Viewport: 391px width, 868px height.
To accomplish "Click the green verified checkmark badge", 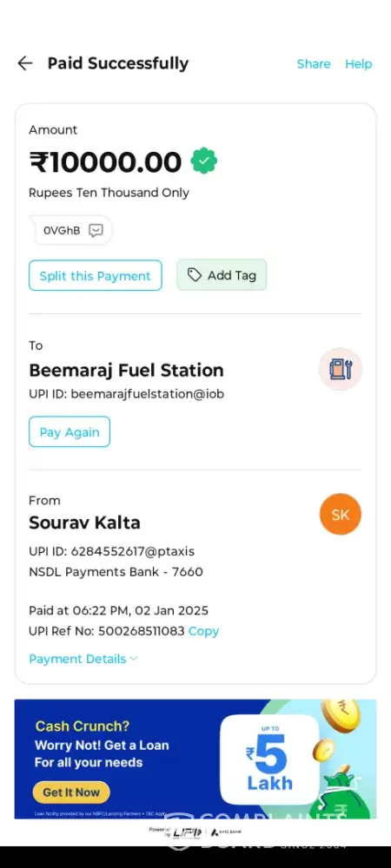I will point(204,161).
